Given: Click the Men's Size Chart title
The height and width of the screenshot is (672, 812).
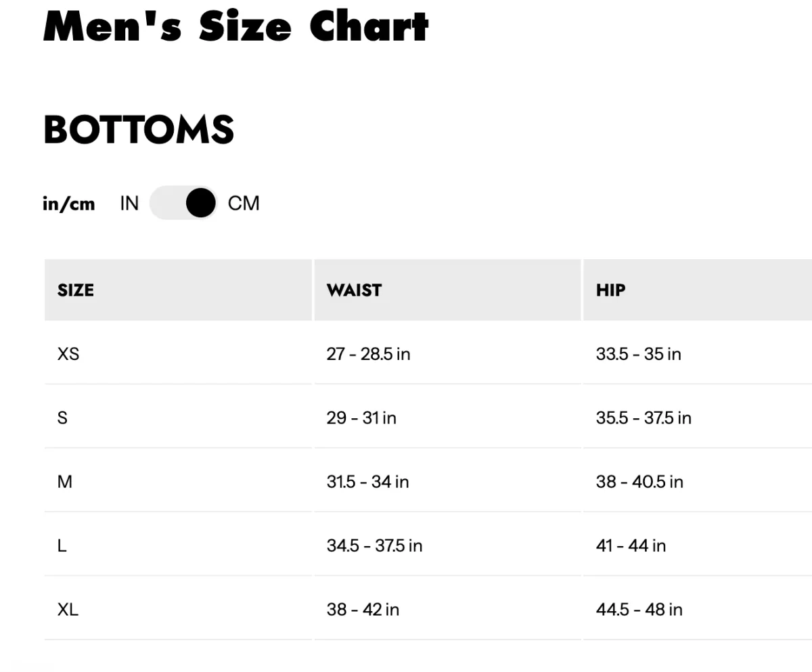Looking at the screenshot, I should tap(235, 27).
